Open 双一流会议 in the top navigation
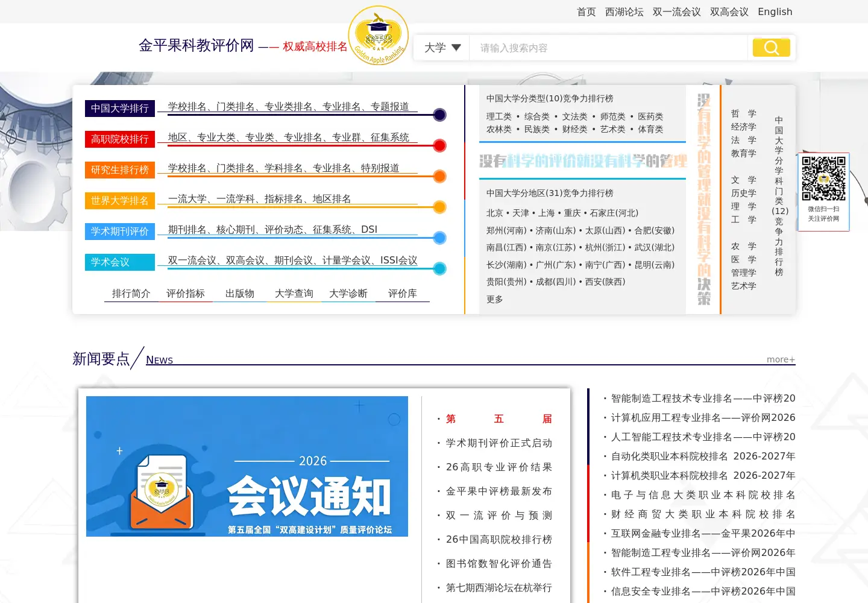The height and width of the screenshot is (603, 868). coord(676,12)
